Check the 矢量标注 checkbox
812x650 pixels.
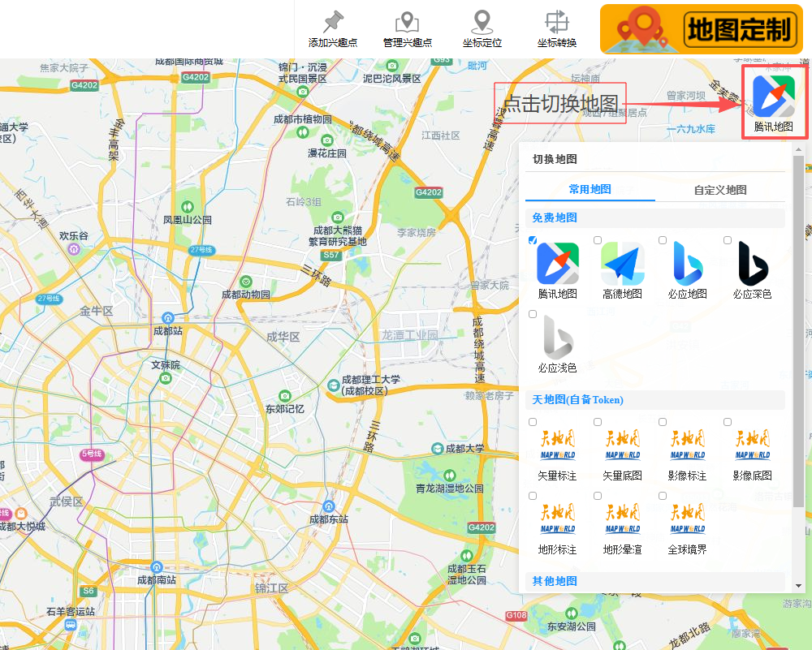click(x=533, y=422)
